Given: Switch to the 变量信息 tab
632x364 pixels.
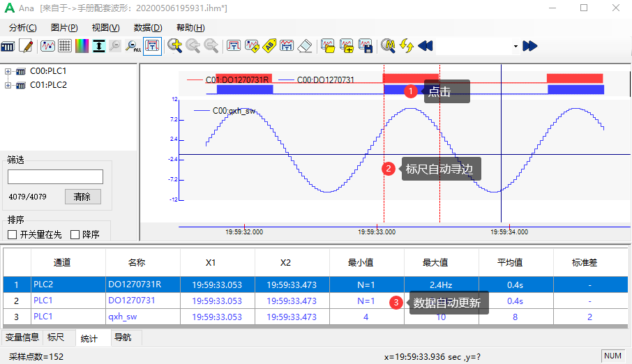Looking at the screenshot, I should pos(22,338).
